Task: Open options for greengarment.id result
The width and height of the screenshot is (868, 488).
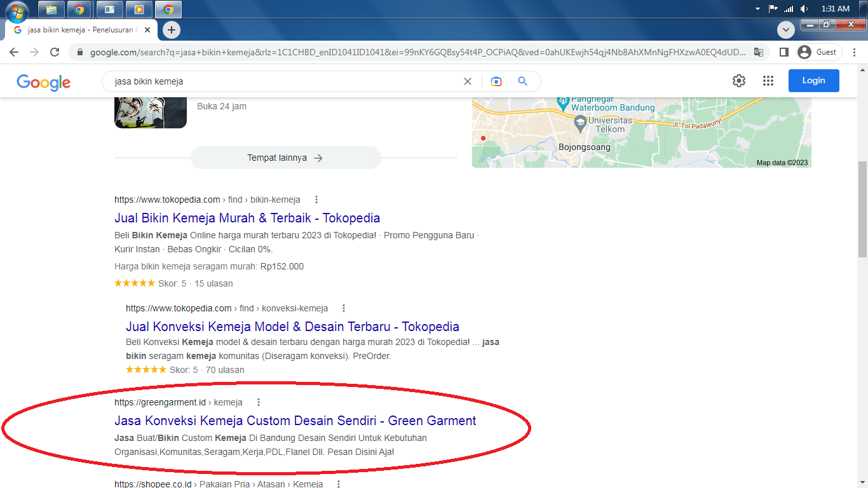Action: click(x=259, y=402)
